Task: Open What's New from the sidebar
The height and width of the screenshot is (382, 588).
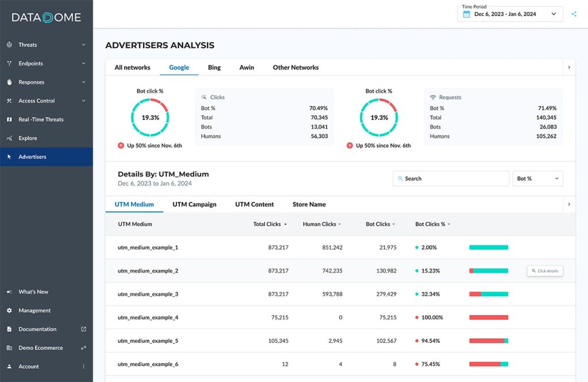Action: click(x=10, y=292)
